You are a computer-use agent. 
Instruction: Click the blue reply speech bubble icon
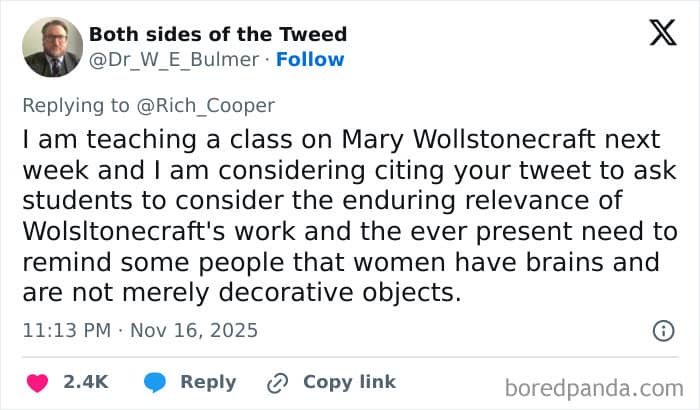coord(155,382)
